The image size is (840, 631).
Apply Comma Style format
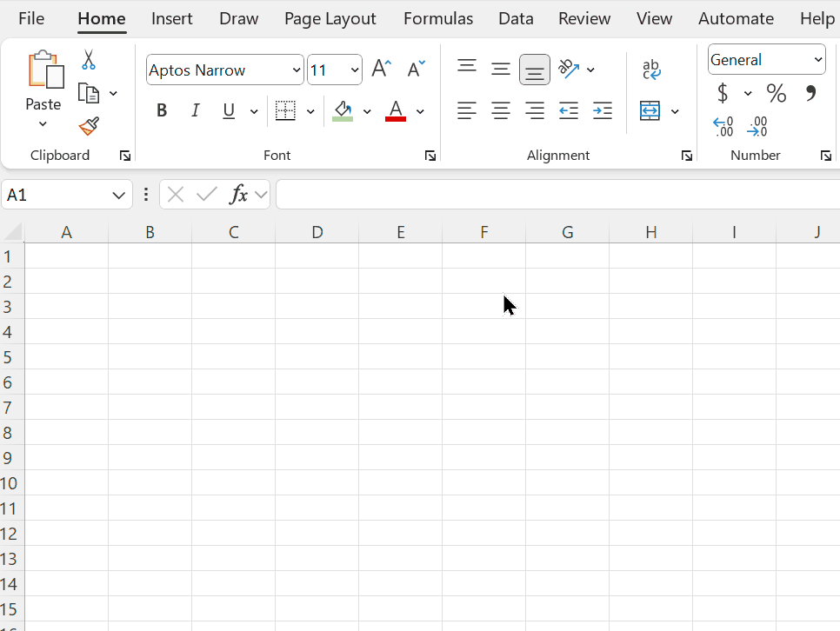click(x=811, y=93)
